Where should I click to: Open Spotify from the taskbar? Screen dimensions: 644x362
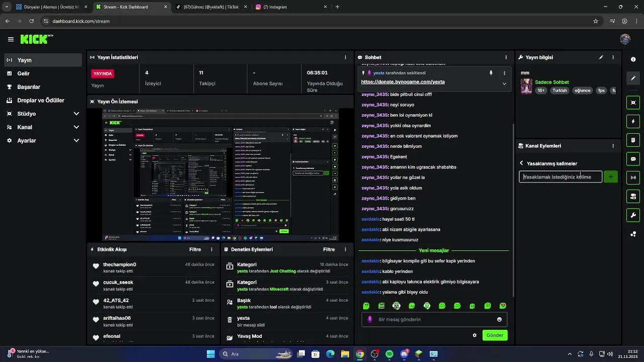(389, 354)
